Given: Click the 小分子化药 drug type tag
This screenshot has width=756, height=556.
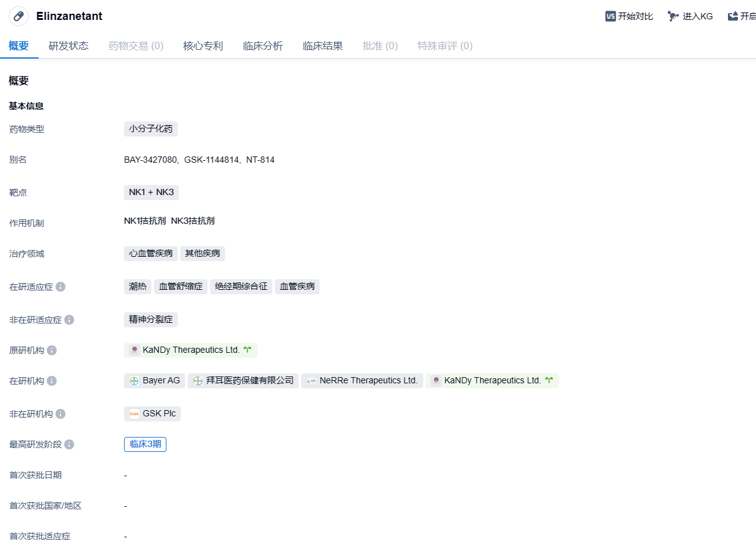Looking at the screenshot, I should (151, 129).
